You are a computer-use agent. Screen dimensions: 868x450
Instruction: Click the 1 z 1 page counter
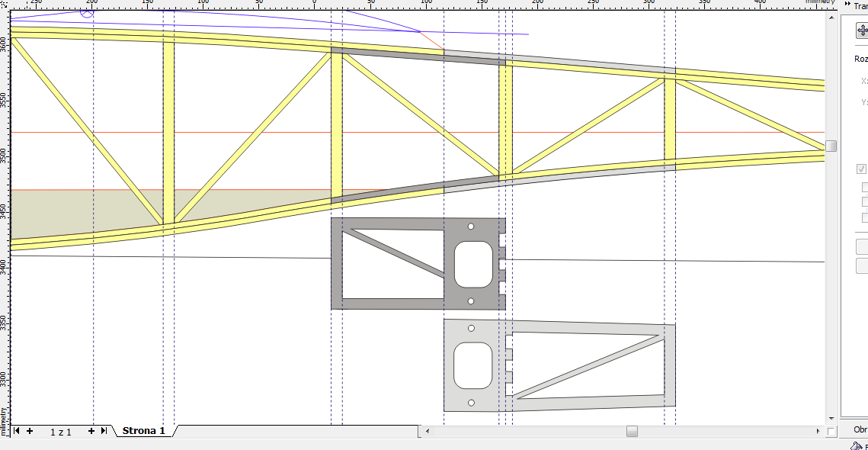tap(60, 432)
